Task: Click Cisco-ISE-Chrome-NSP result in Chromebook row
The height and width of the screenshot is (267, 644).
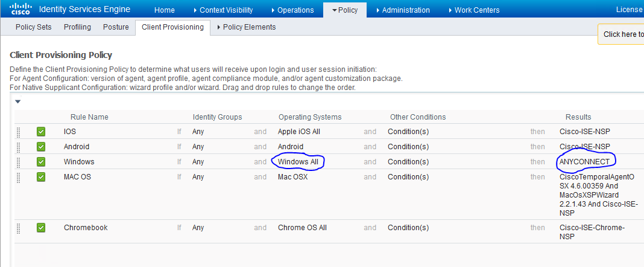Action: pos(592,232)
